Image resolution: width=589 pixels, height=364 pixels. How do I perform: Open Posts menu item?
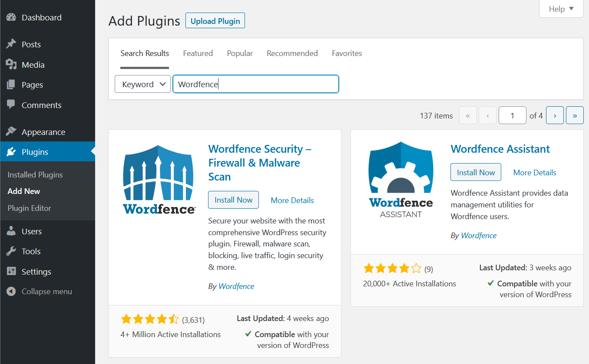[47, 44]
